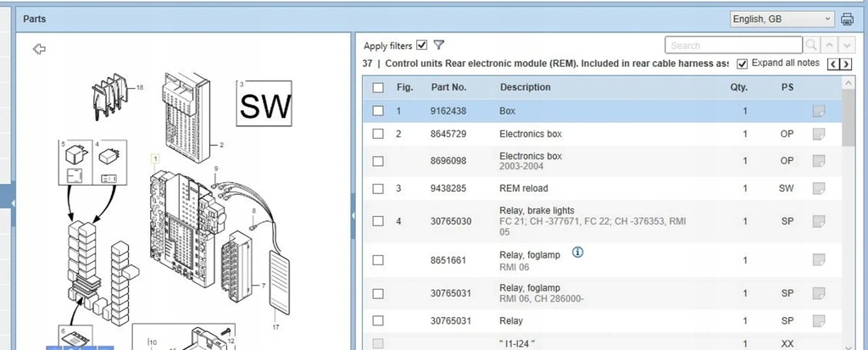868x350 pixels.
Task: Click callout 2 on electronics box diagram
Action: point(221,146)
